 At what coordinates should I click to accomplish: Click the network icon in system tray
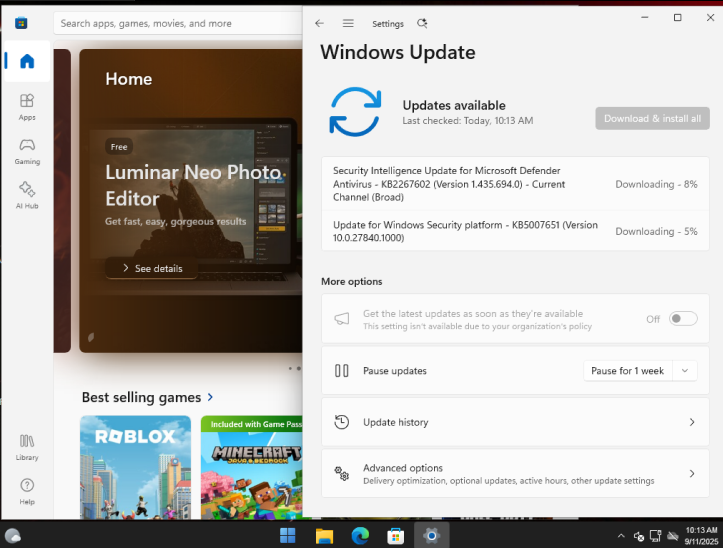tap(655, 536)
